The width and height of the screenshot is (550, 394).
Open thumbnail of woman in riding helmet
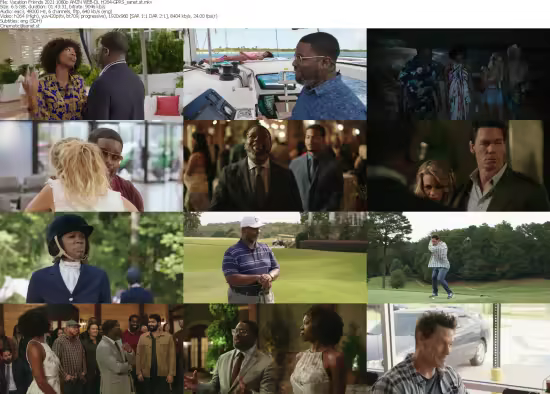92,258
